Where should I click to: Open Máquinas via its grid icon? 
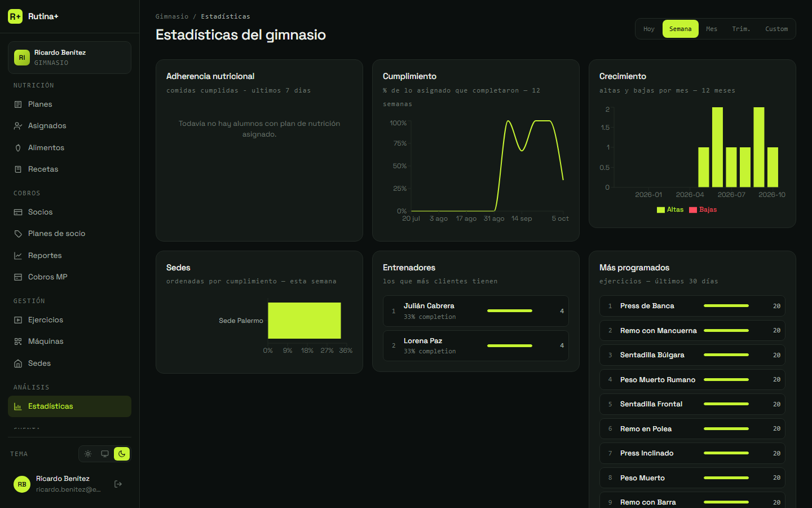18,341
